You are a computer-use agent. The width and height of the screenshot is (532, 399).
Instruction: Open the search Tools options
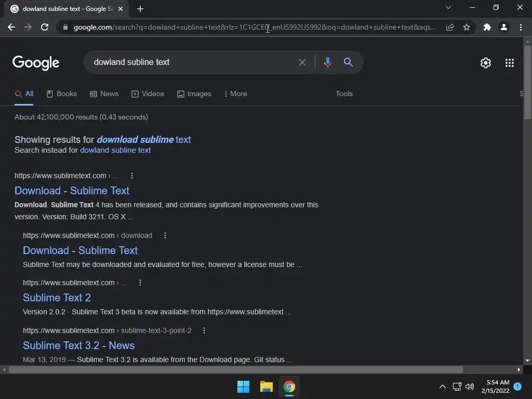[x=344, y=94]
